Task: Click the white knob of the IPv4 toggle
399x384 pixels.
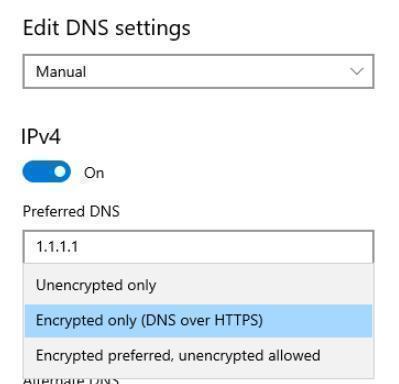Action: click(60, 172)
